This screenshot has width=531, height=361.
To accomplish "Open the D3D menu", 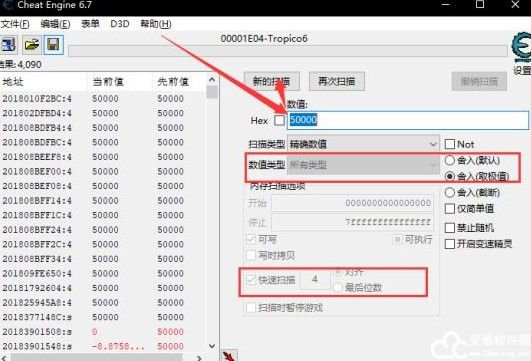I will tap(120, 24).
